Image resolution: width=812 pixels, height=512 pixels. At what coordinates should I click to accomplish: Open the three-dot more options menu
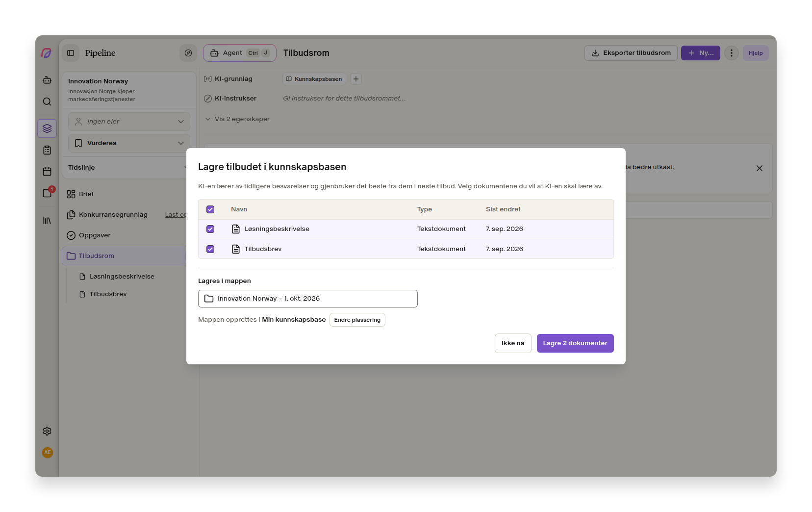(732, 53)
